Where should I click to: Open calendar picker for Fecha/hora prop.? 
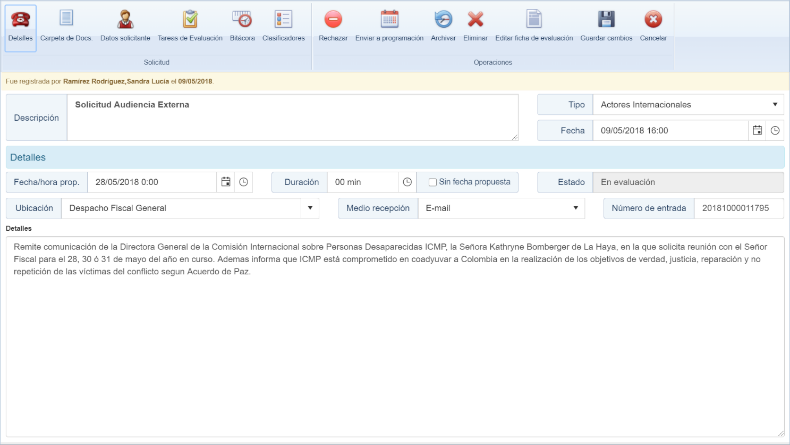pyautogui.click(x=226, y=182)
